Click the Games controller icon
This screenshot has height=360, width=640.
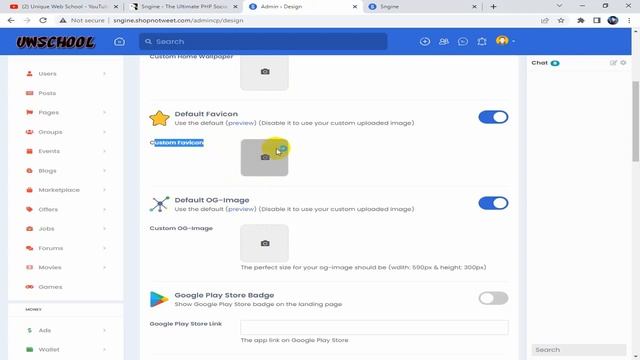[x=29, y=287]
